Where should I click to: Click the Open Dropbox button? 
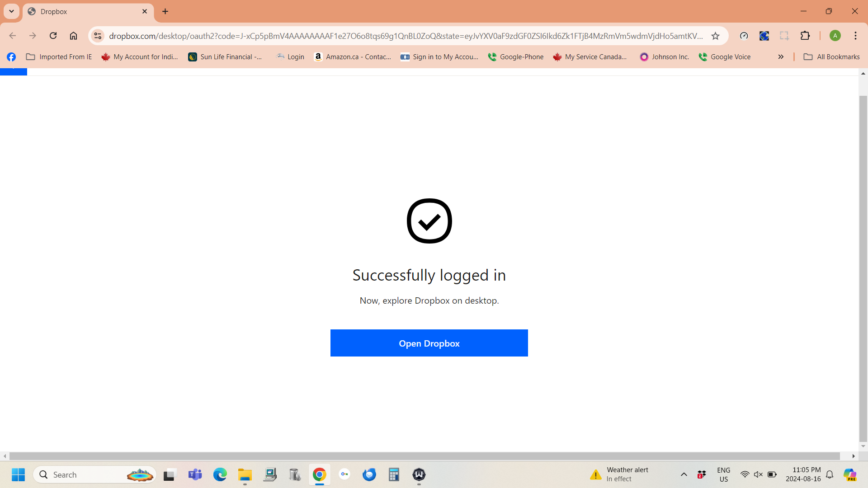pos(429,343)
